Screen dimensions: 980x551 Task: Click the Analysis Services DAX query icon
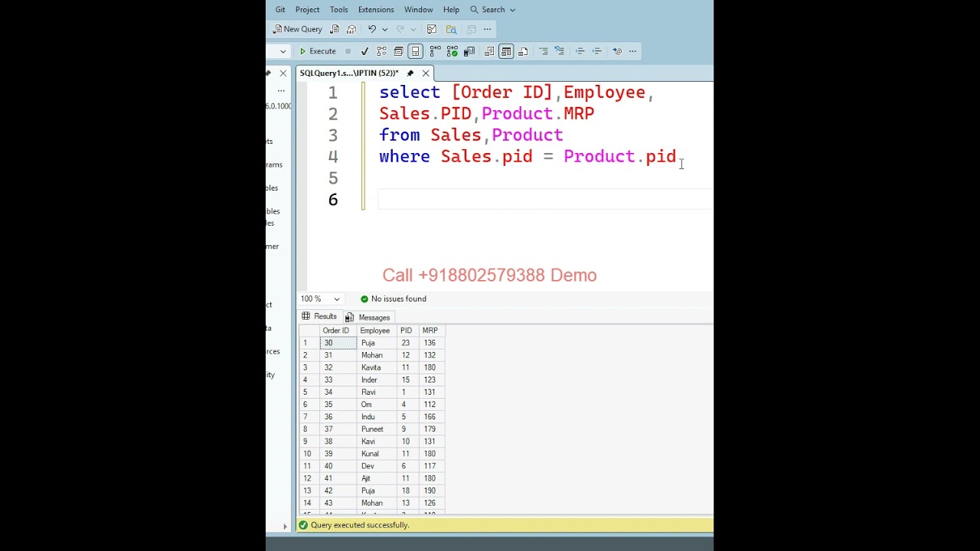coord(351,29)
